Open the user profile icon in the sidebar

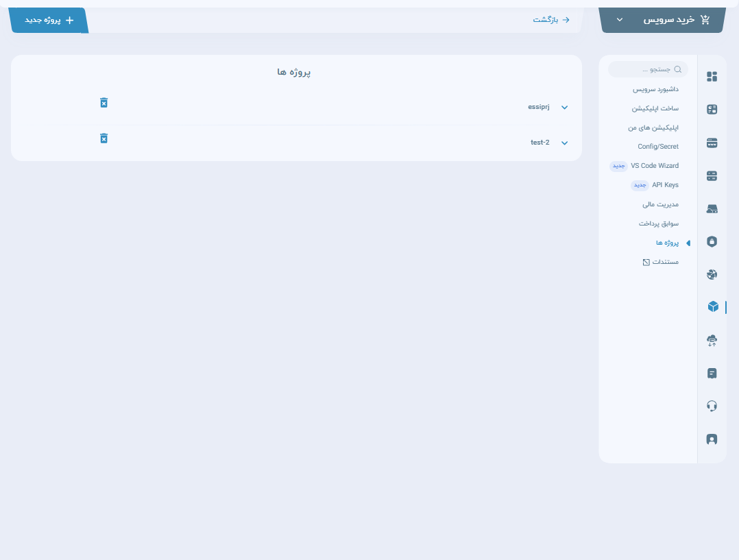(712, 439)
